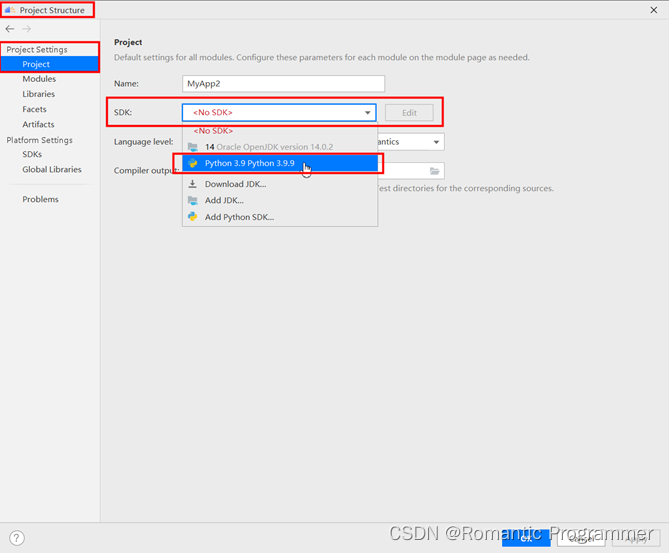Click the Compiler output path field
This screenshot has width=669, height=553.
(411, 171)
